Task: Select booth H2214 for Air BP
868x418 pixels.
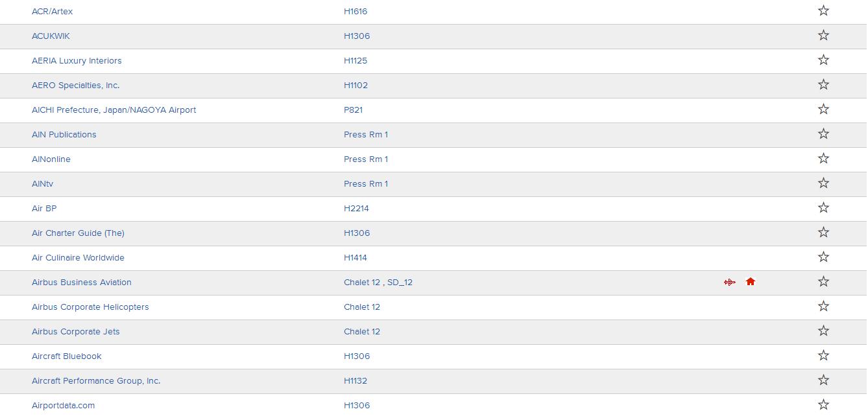Action: pos(356,208)
